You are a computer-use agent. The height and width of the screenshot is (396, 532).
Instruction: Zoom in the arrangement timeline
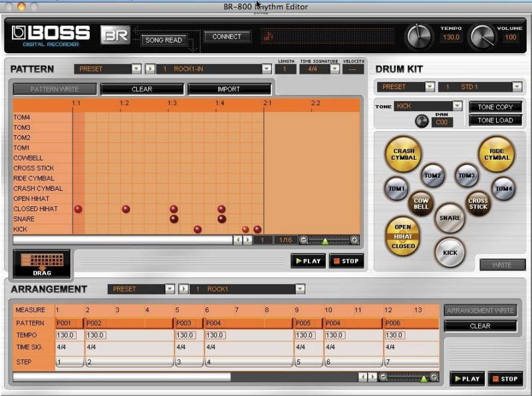[x=434, y=377]
